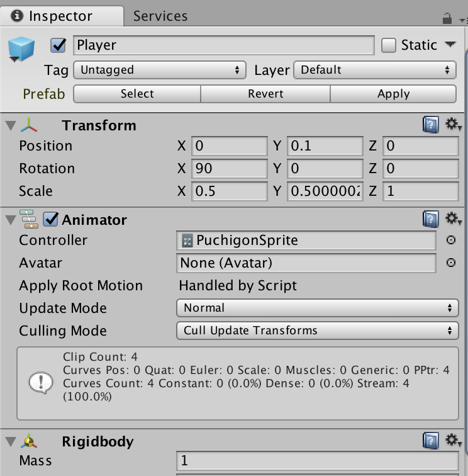Image resolution: width=468 pixels, height=476 pixels.
Task: Click the Scale label
Action: 36,191
